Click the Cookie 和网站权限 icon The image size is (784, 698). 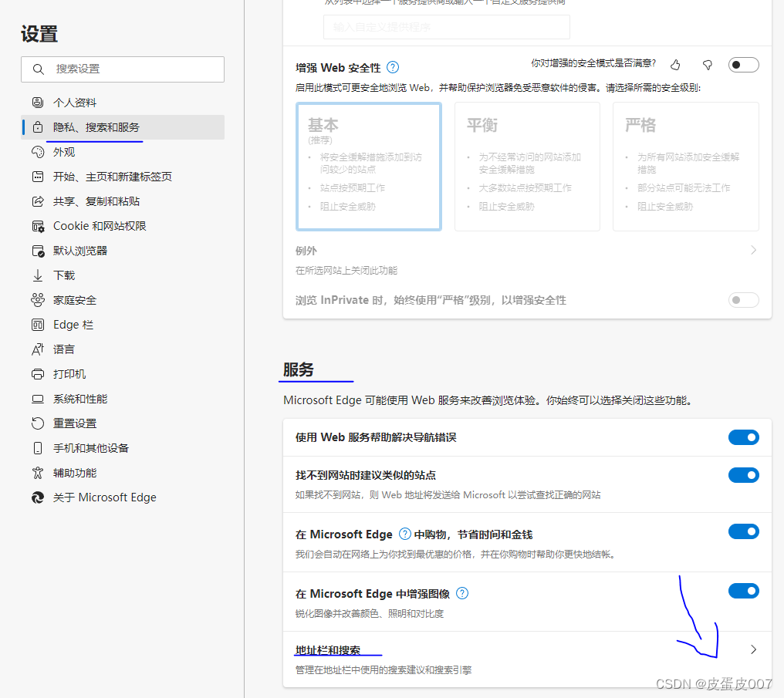pos(38,226)
